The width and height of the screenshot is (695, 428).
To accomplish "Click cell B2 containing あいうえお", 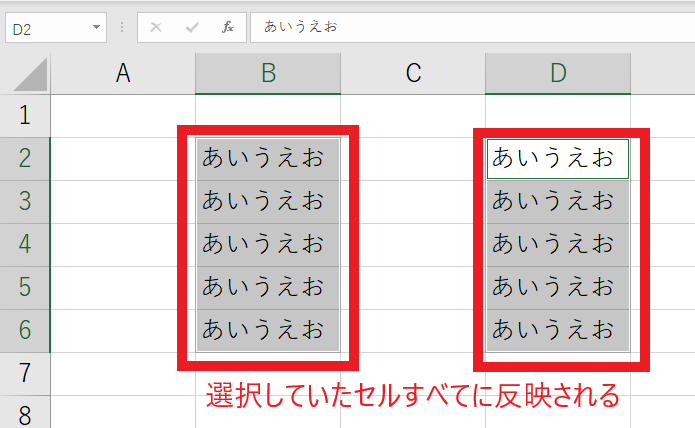I will 268,159.
